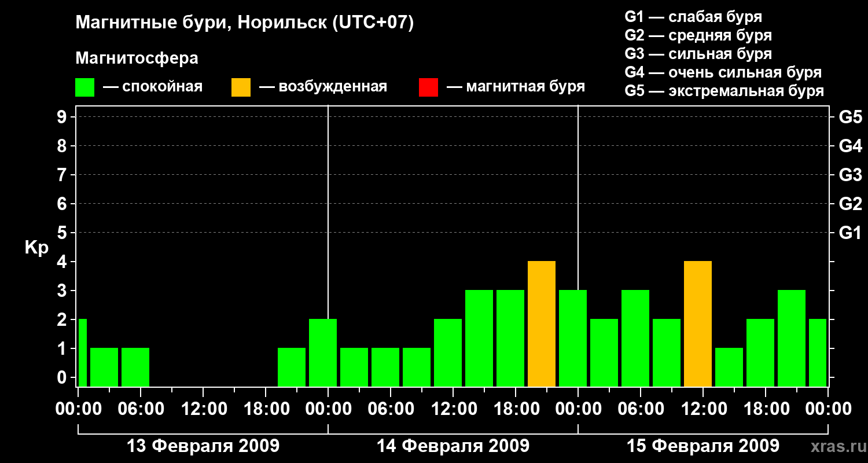The image size is (868, 463).
Task: Click the '12:00' tick label on 15 February
Action: tap(703, 409)
